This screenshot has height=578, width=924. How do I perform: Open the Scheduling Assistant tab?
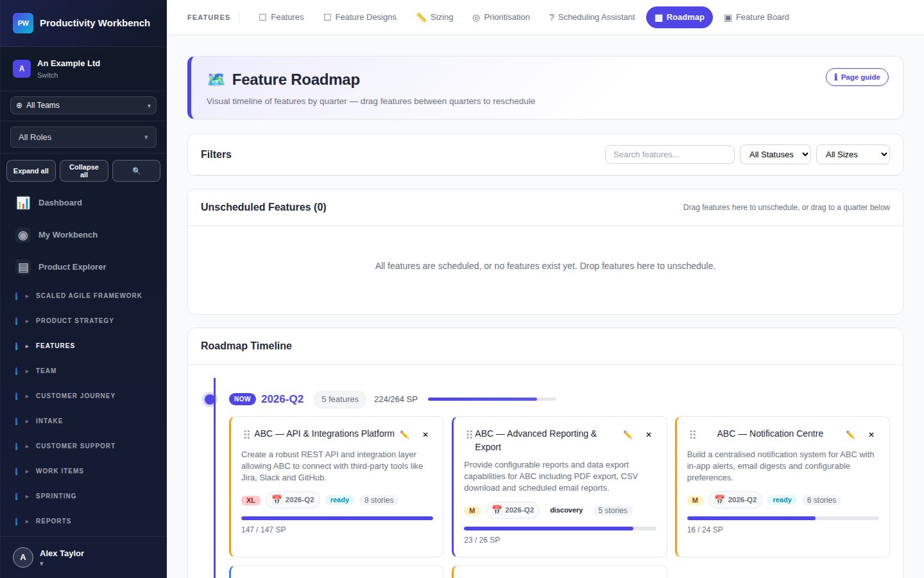tap(592, 17)
